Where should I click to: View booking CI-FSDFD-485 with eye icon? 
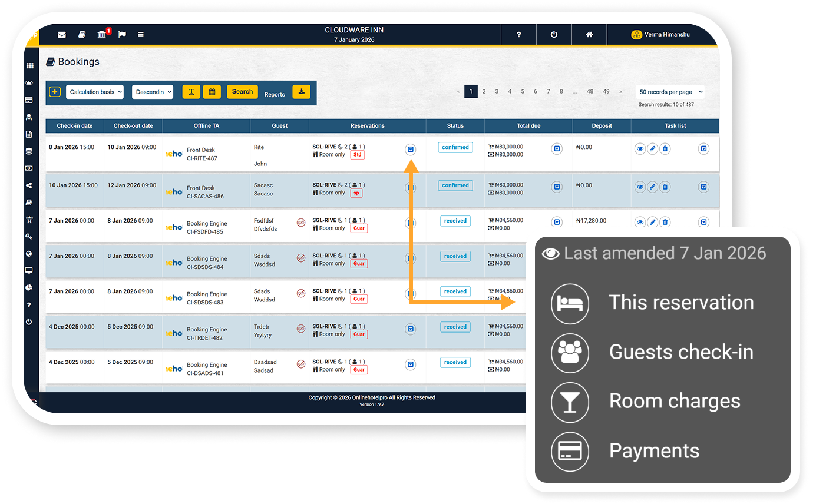tap(640, 223)
